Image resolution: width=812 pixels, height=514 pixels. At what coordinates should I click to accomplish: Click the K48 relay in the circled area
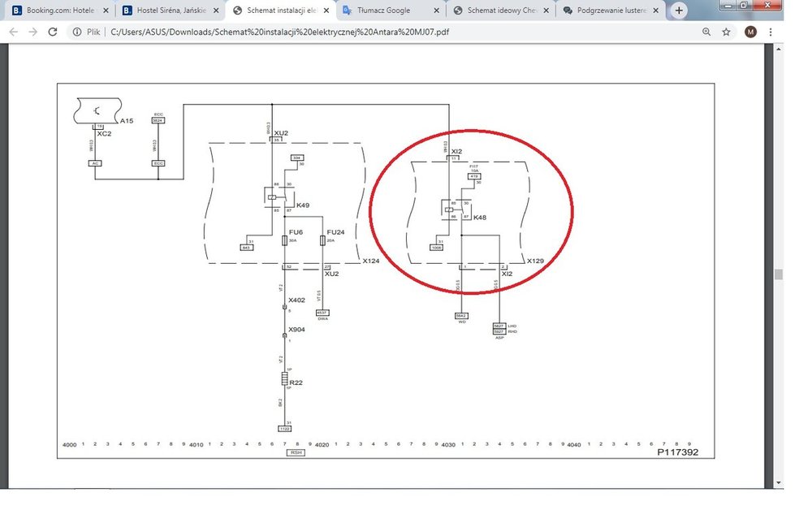pyautogui.click(x=449, y=209)
